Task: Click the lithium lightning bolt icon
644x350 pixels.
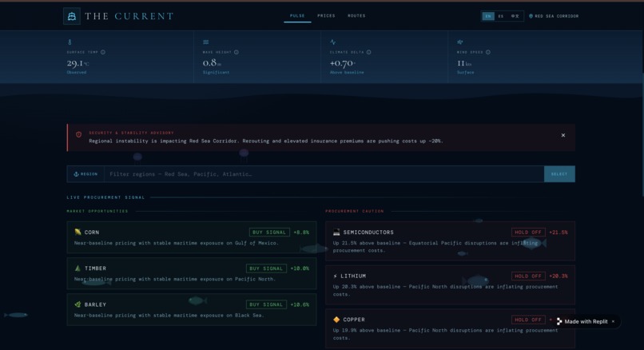Action: (x=335, y=276)
